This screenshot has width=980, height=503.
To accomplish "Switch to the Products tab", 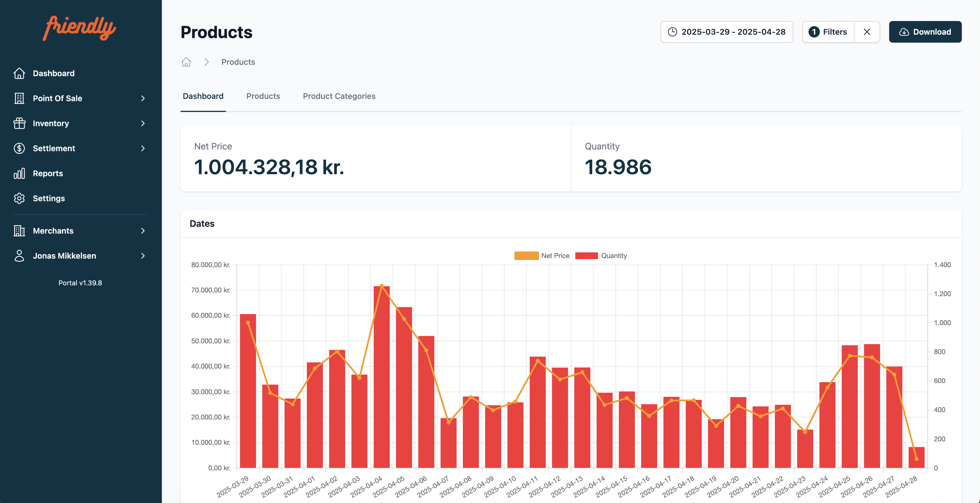I will click(x=263, y=96).
